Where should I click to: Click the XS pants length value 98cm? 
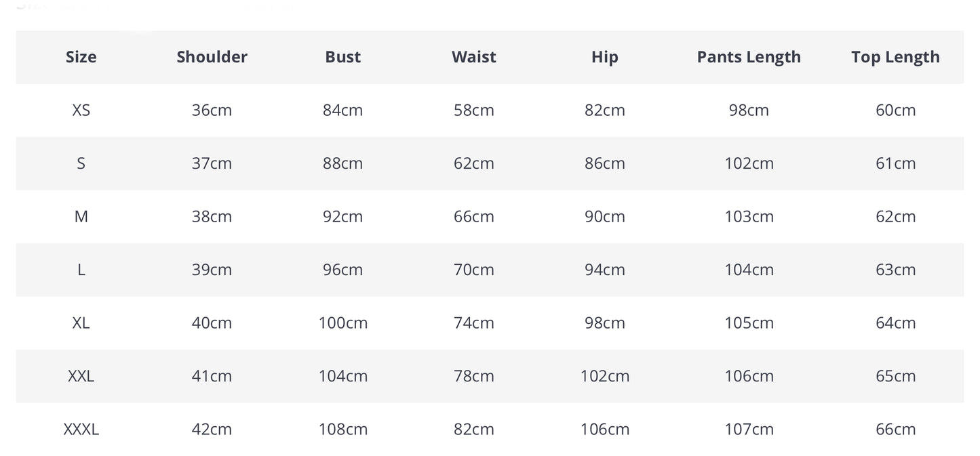[x=749, y=110]
